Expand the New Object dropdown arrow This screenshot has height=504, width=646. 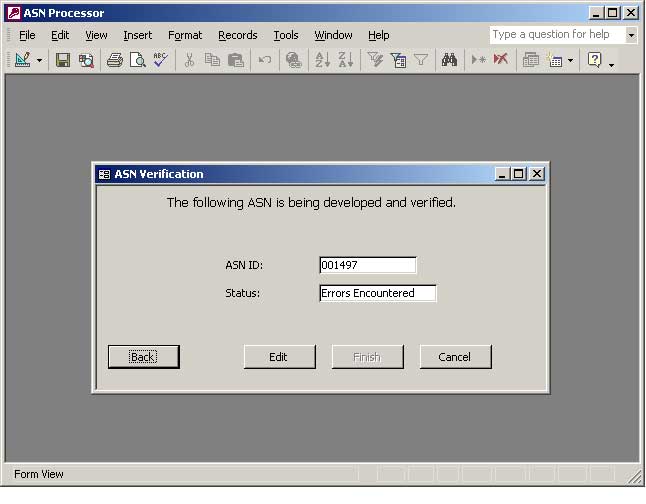[571, 61]
